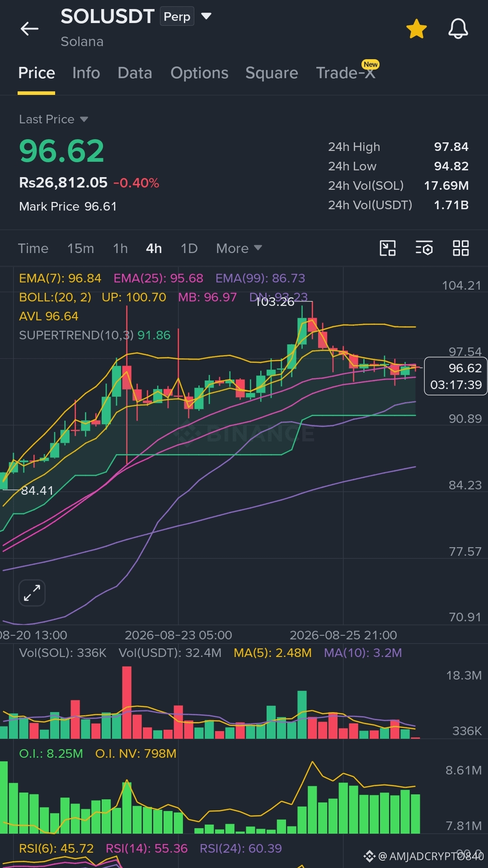The image size is (488, 868).
Task: Tap the O.I.: 8.25M label
Action: (51, 753)
